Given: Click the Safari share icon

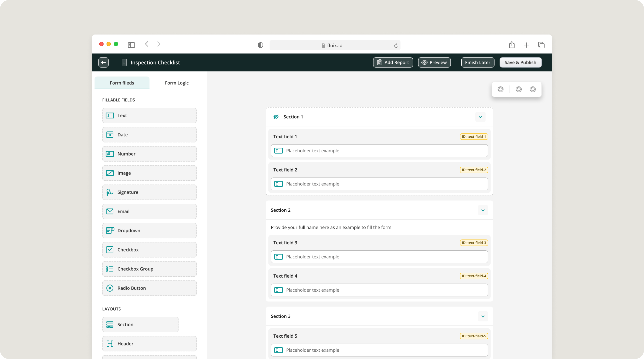Looking at the screenshot, I should pos(512,45).
